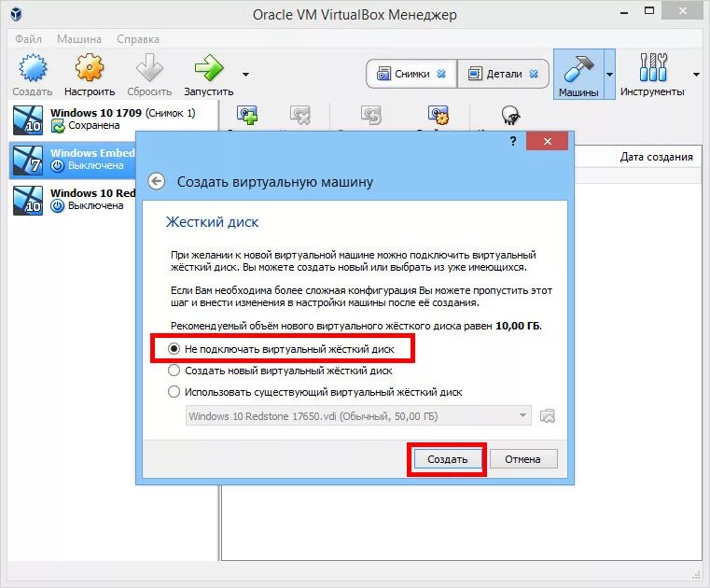Select Использовать существующий виртуальный жёсткий диск

tap(315, 392)
